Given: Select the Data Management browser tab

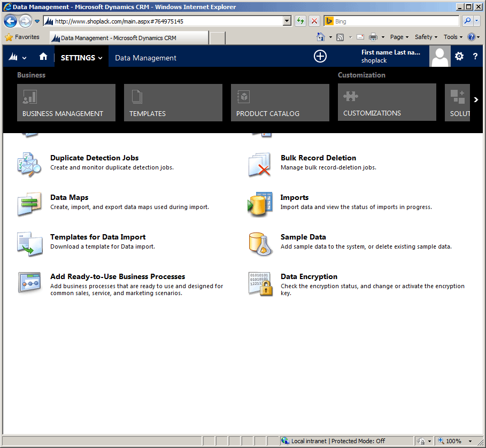Looking at the screenshot, I should click(x=129, y=38).
